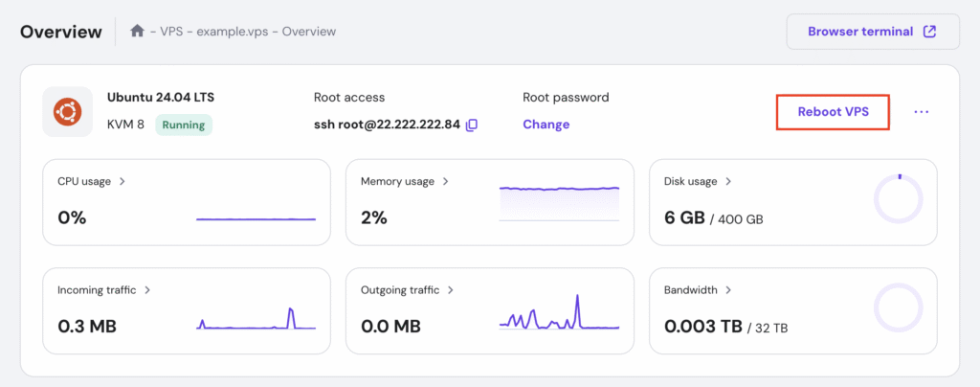Expand Outgoing traffic details chevron
This screenshot has height=387, width=980.
pyautogui.click(x=451, y=290)
